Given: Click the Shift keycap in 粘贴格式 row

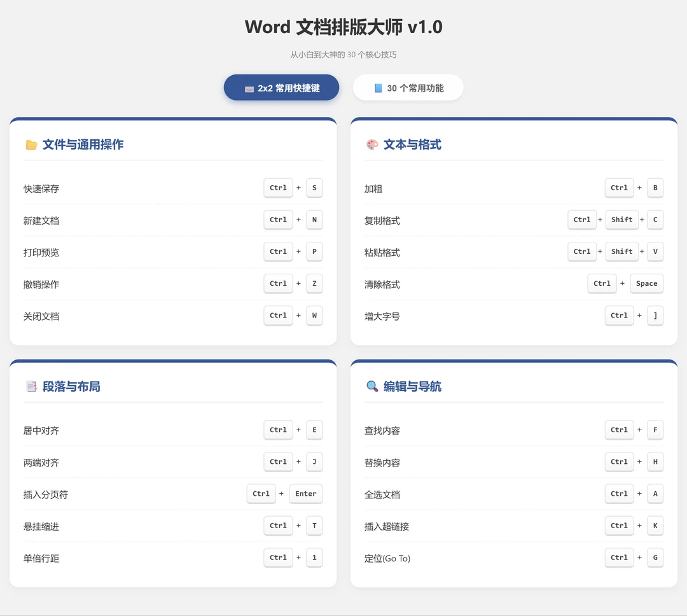Looking at the screenshot, I should (x=621, y=251).
